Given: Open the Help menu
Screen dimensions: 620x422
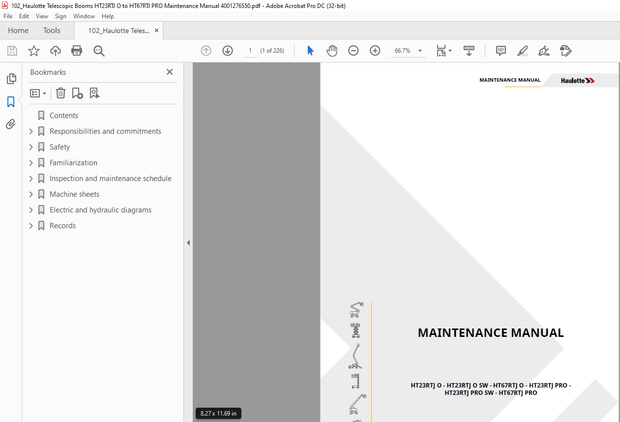Looking at the screenshot, I should pyautogui.click(x=108, y=16).
